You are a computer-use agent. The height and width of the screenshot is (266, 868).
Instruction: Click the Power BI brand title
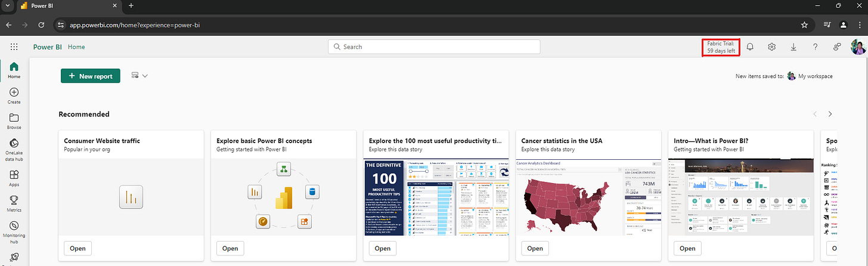(48, 47)
